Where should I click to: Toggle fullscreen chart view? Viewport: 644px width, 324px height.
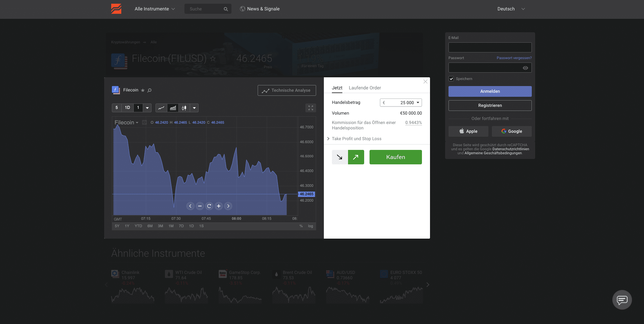tap(311, 108)
